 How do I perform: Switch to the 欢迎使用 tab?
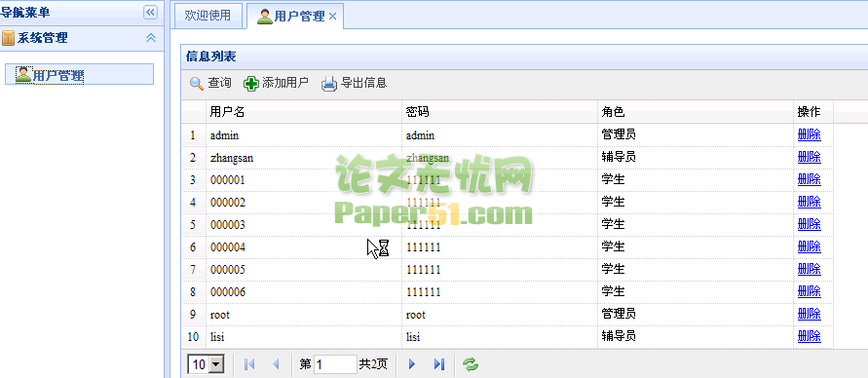[208, 16]
